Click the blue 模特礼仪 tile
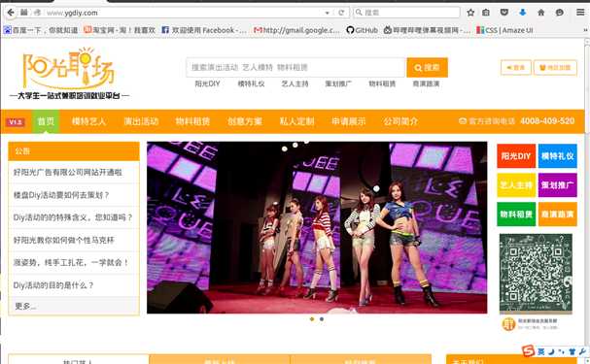This screenshot has height=364, width=590. click(x=557, y=156)
